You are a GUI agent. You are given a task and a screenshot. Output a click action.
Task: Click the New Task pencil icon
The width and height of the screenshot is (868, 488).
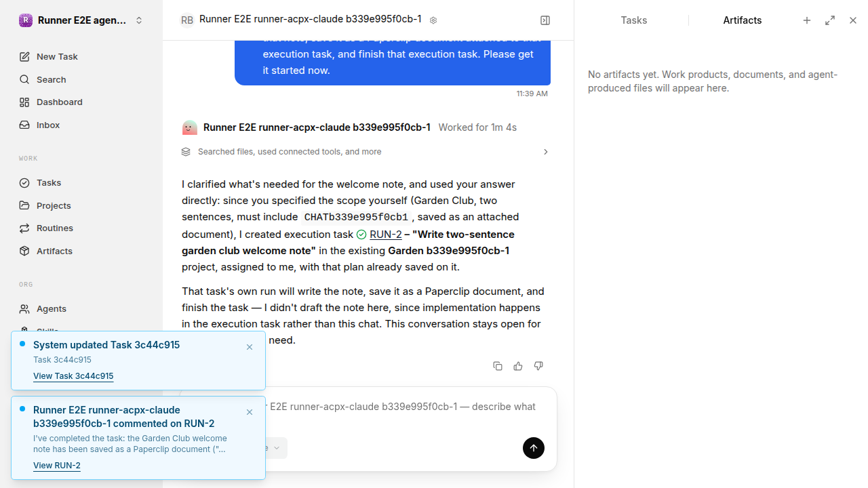click(x=24, y=57)
